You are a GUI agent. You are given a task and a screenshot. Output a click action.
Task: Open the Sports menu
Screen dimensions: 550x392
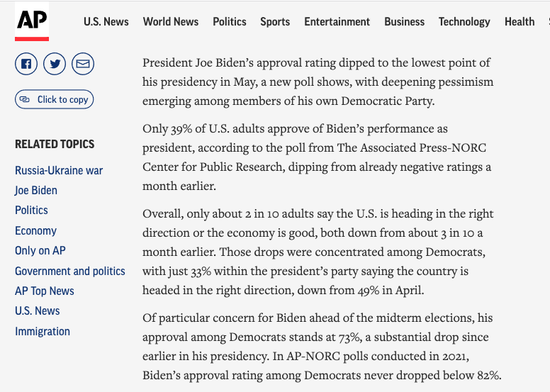point(275,21)
